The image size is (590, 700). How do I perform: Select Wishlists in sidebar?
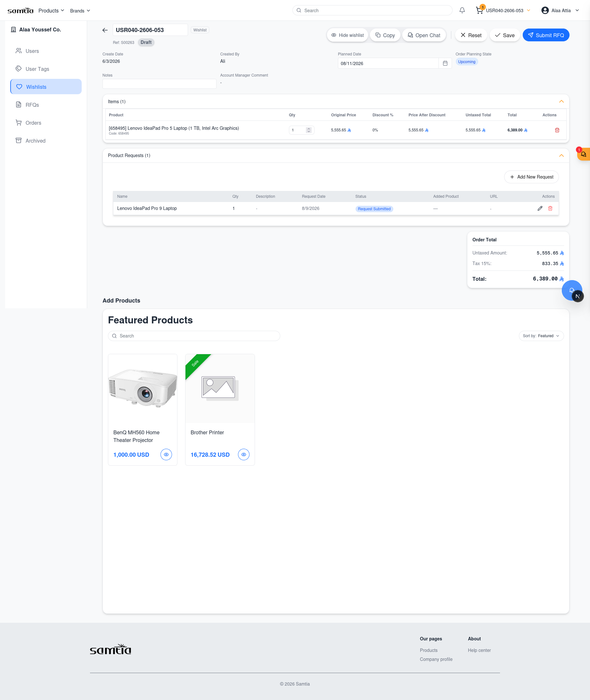pyautogui.click(x=46, y=87)
